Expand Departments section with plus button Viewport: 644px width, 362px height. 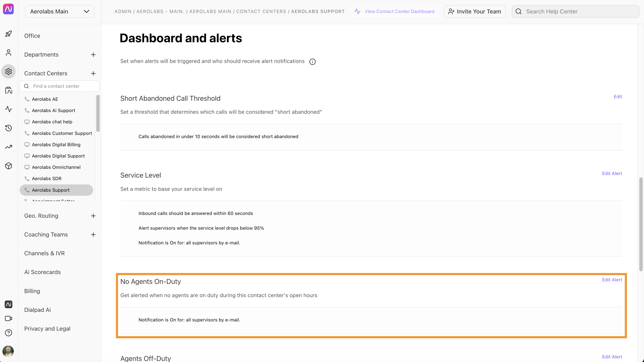pyautogui.click(x=93, y=54)
